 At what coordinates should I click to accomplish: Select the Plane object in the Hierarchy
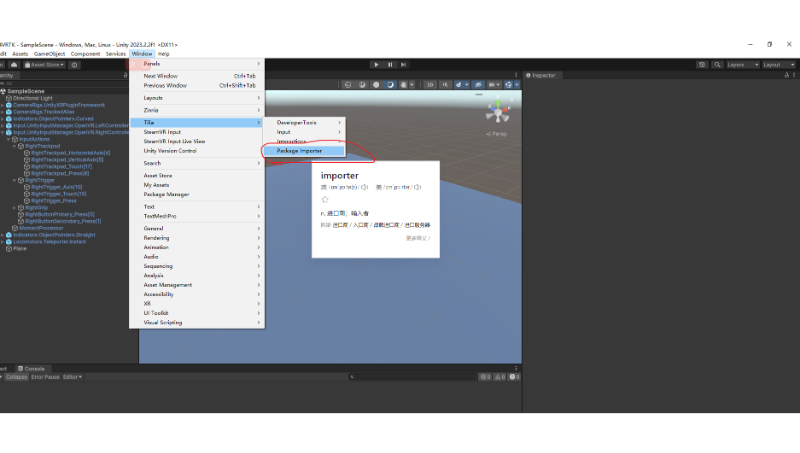pyautogui.click(x=19, y=249)
